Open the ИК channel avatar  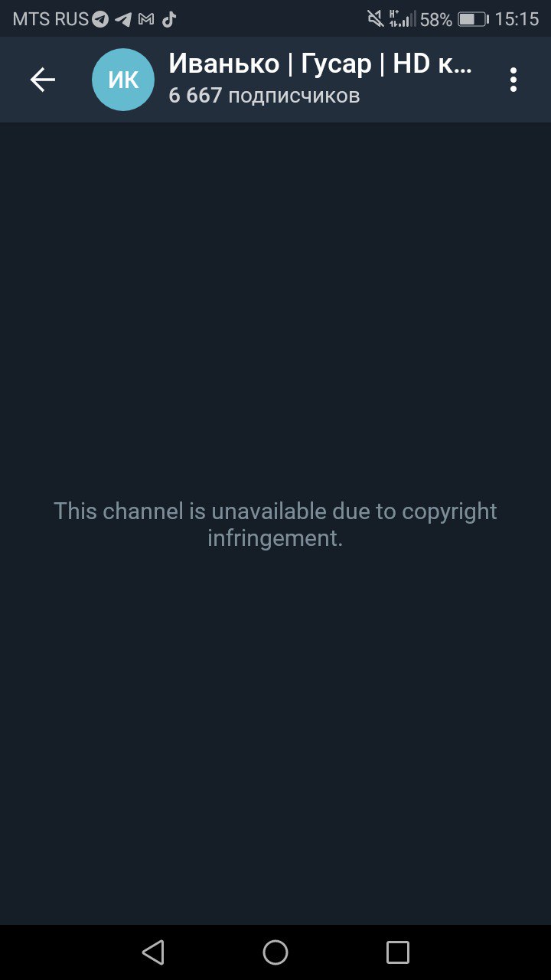point(123,80)
